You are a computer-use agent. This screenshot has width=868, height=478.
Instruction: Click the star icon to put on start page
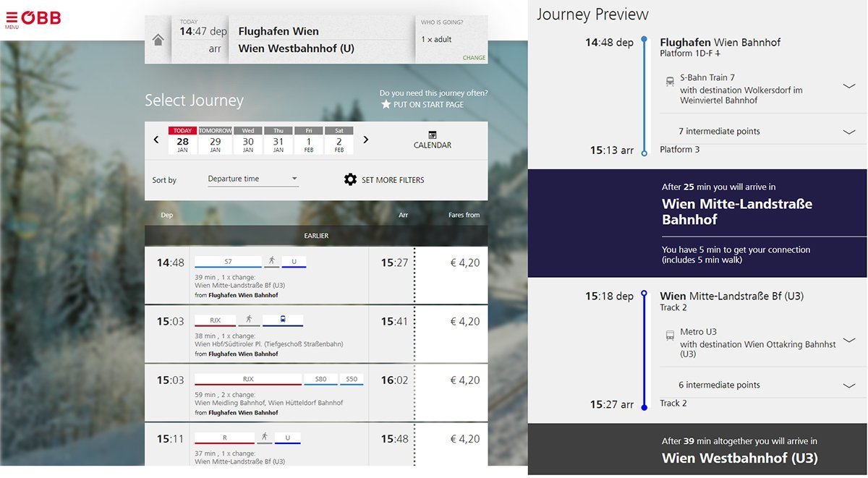(x=386, y=105)
